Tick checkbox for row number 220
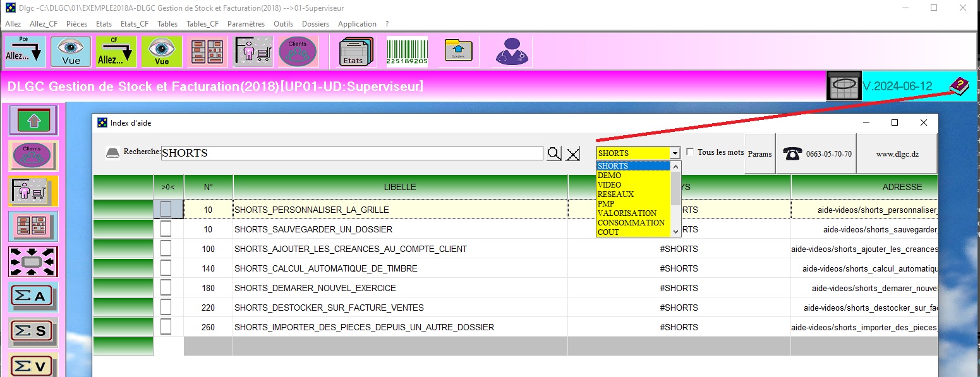Screen dimensions: 980x377 point(166,308)
